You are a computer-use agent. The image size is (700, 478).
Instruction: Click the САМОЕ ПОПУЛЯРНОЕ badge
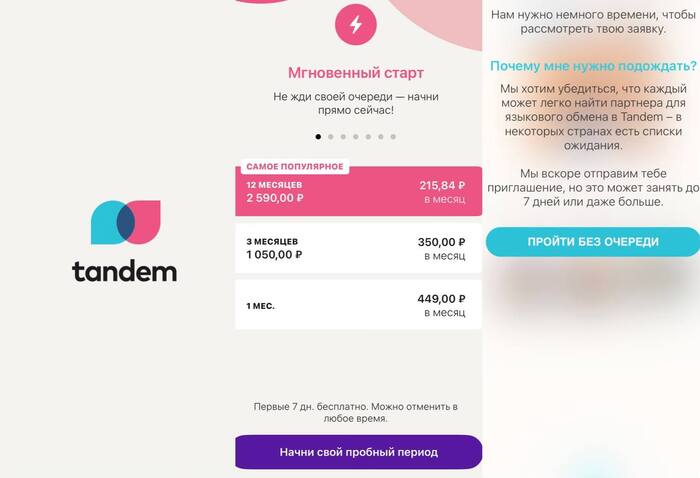click(x=295, y=166)
